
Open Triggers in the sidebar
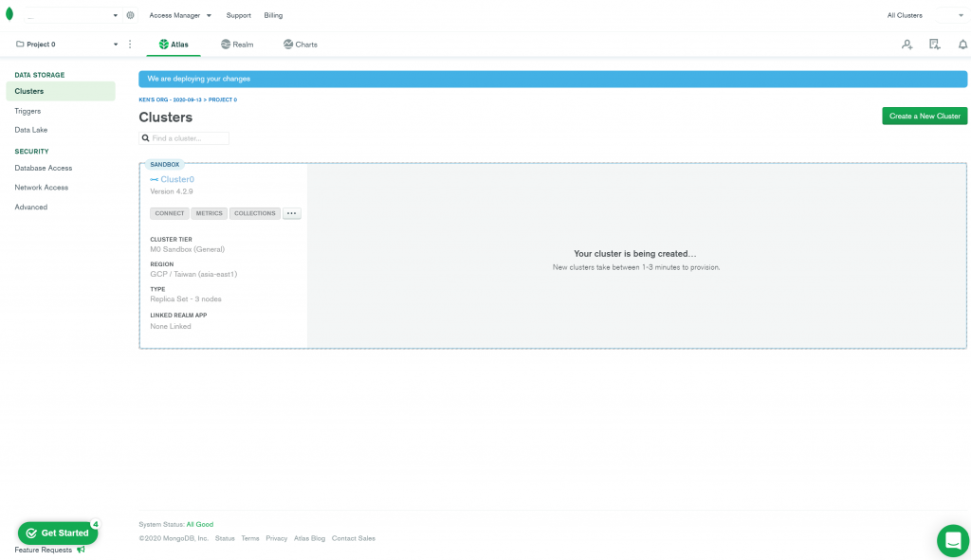[27, 112]
